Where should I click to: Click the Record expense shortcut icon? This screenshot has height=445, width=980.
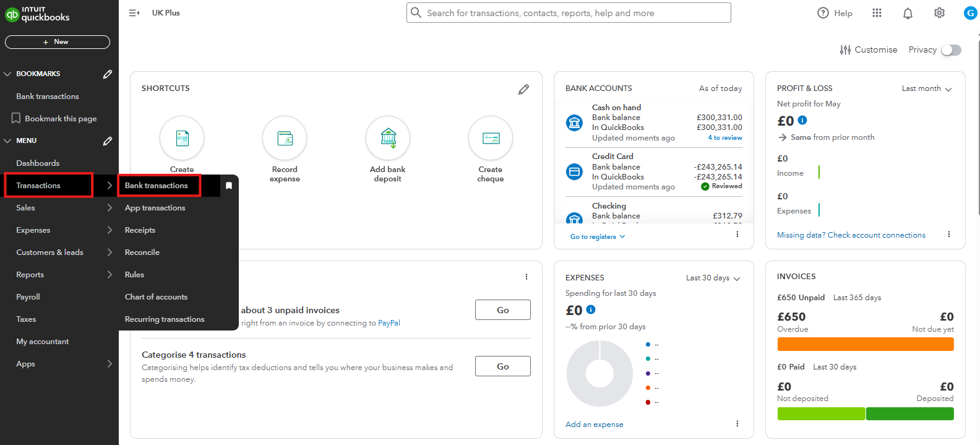click(285, 138)
